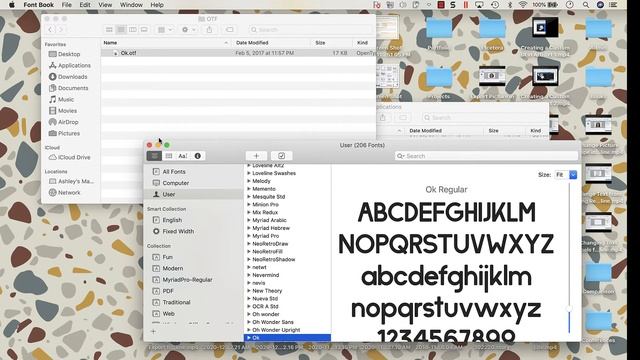Expand the Myriad Pro font family
Viewport: 640px width, 360px height.
pyautogui.click(x=249, y=236)
